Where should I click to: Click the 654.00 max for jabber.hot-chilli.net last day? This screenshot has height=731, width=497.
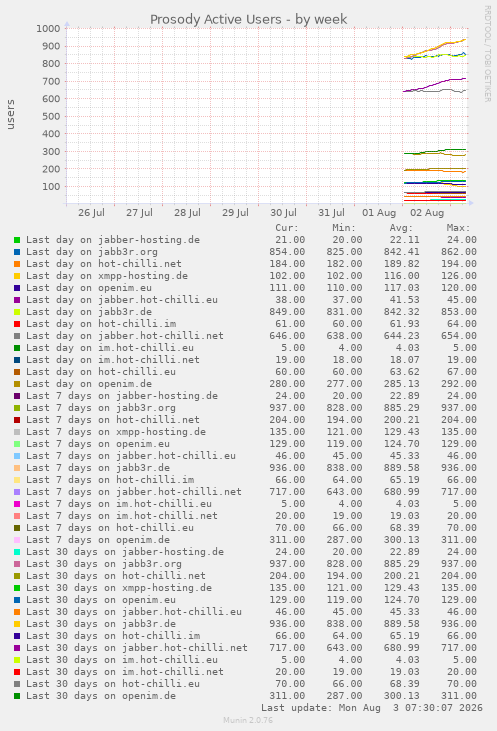459,336
